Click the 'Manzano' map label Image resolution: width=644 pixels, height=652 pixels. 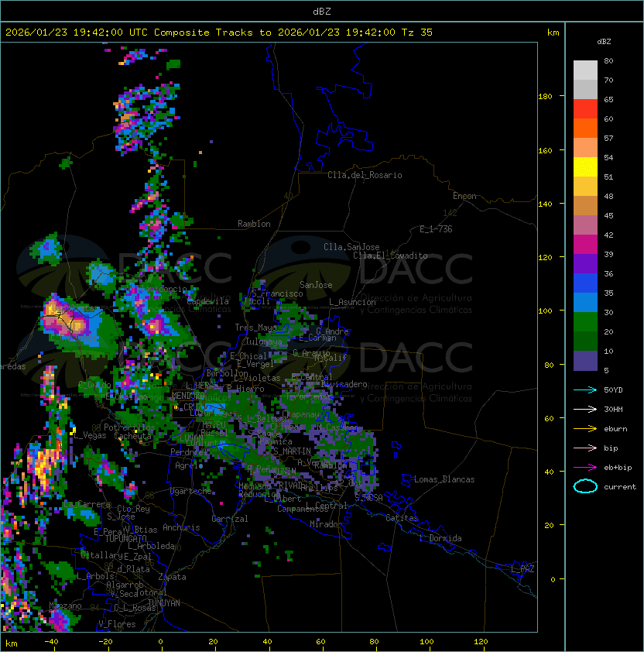pyautogui.click(x=65, y=606)
